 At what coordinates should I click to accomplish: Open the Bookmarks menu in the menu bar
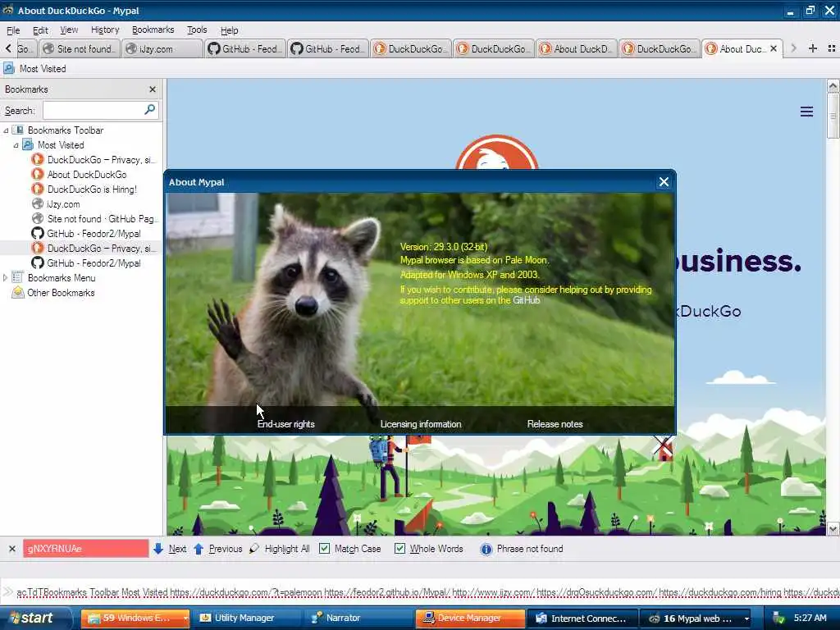click(x=153, y=30)
